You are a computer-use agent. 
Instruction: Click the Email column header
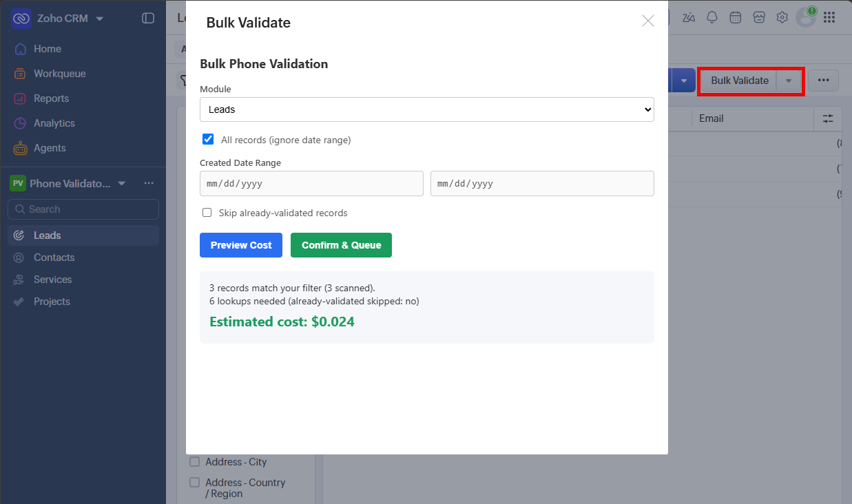[711, 118]
